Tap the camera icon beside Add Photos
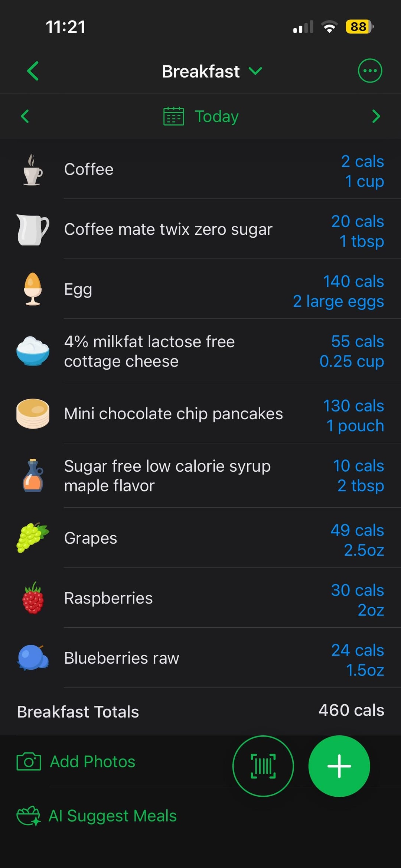The height and width of the screenshot is (868, 401). (29, 762)
